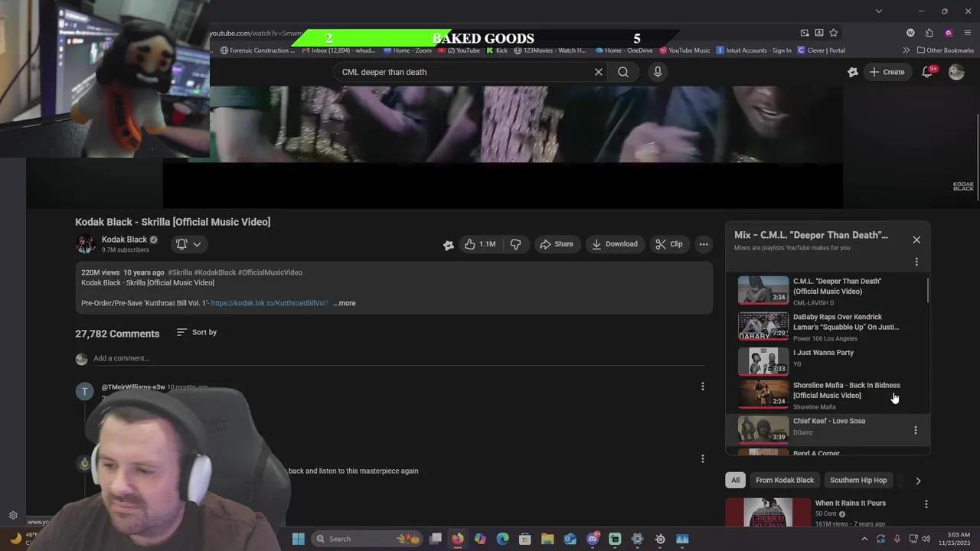Open options for When It Rains It Pours
980x551 pixels.
(x=926, y=504)
